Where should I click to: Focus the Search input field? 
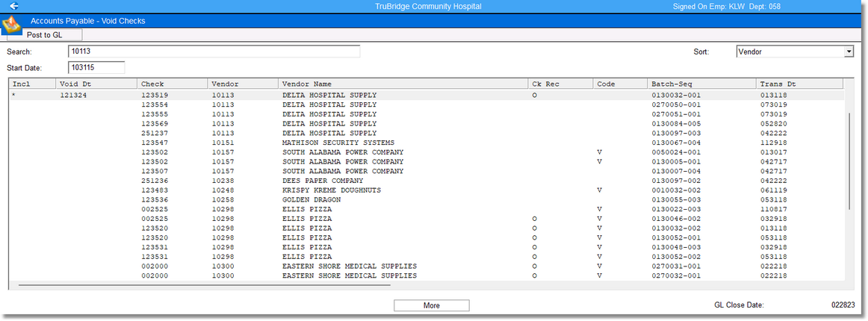pyautogui.click(x=214, y=52)
